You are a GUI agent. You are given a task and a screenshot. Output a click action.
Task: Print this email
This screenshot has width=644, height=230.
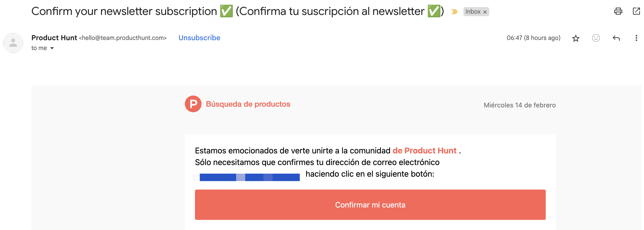[618, 11]
